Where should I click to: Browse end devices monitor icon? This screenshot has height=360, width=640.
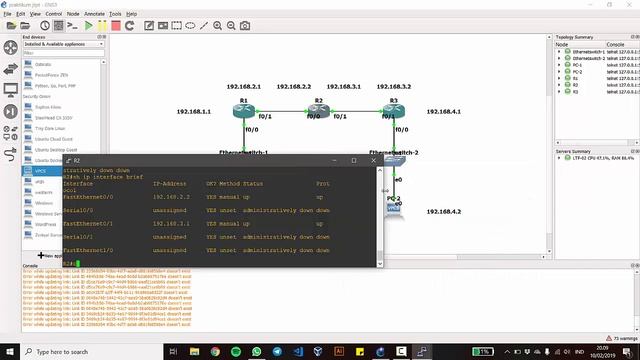11,89
